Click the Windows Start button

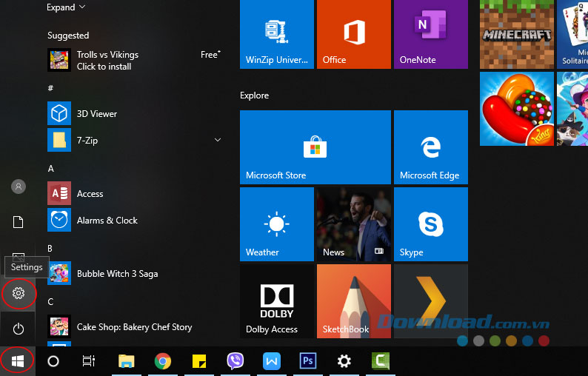click(19, 361)
